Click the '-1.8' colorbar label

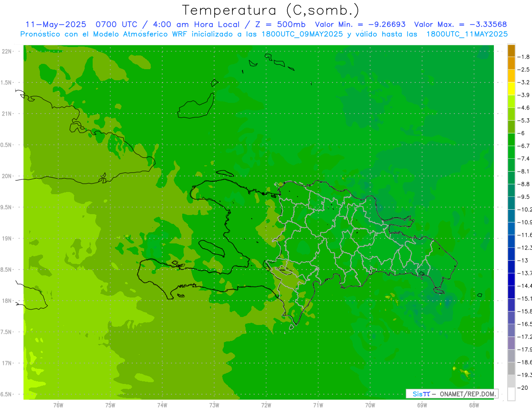tap(524, 57)
